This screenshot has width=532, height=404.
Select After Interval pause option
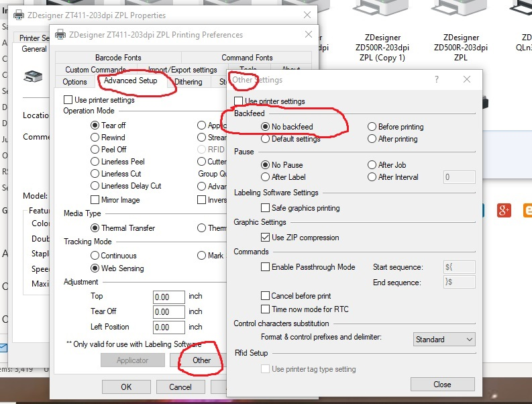(x=372, y=177)
